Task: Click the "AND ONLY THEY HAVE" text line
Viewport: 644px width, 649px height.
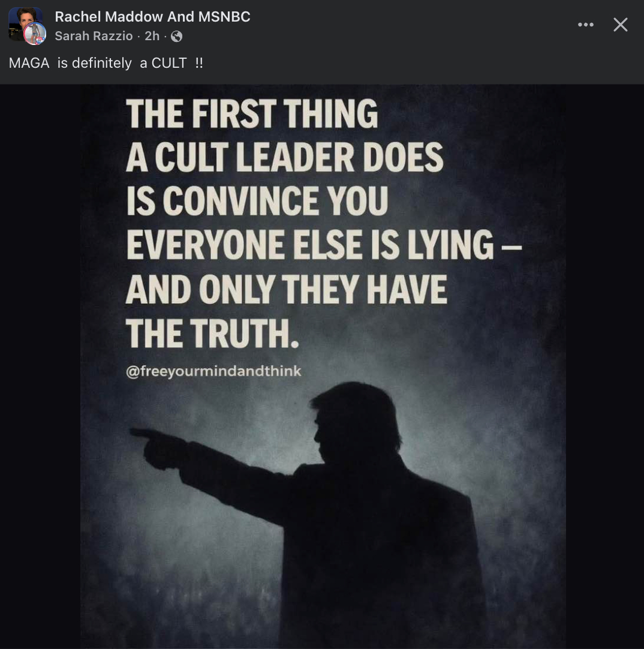Action: point(287,289)
